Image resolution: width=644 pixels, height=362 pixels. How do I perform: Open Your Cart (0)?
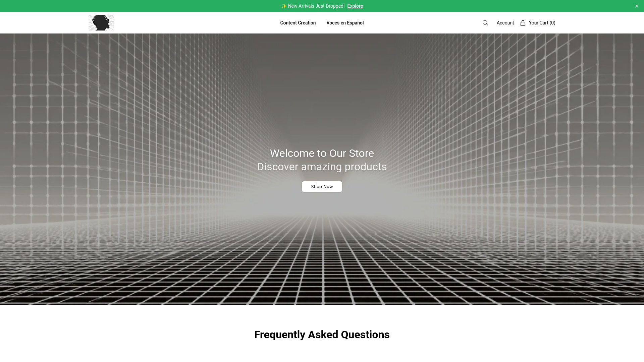pyautogui.click(x=542, y=23)
